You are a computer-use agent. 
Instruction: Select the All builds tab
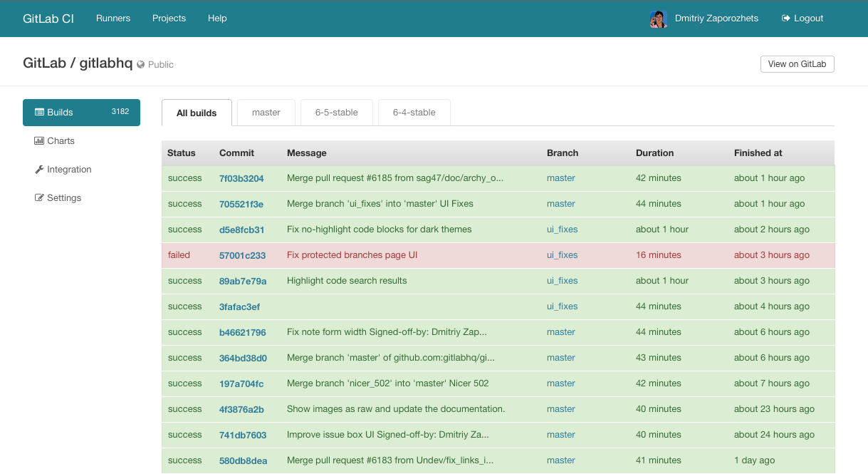point(197,113)
